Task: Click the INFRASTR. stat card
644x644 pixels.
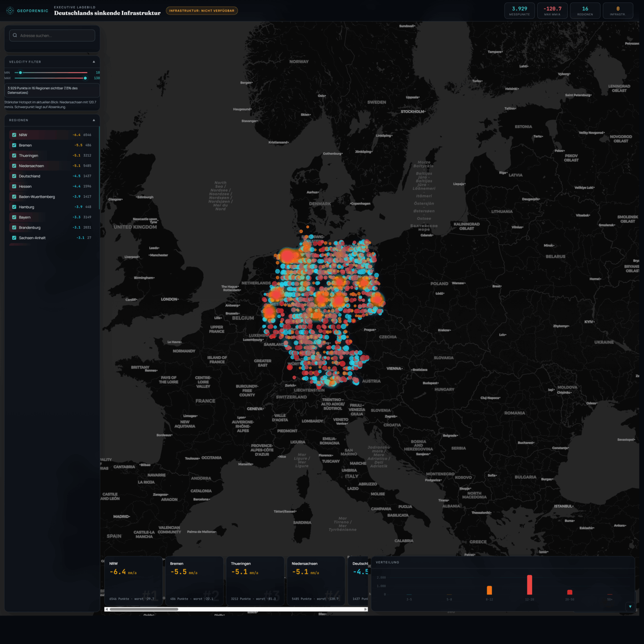Action: point(618,10)
